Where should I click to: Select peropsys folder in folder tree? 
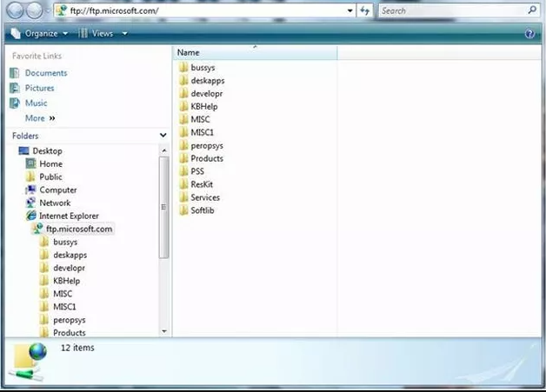tap(69, 320)
